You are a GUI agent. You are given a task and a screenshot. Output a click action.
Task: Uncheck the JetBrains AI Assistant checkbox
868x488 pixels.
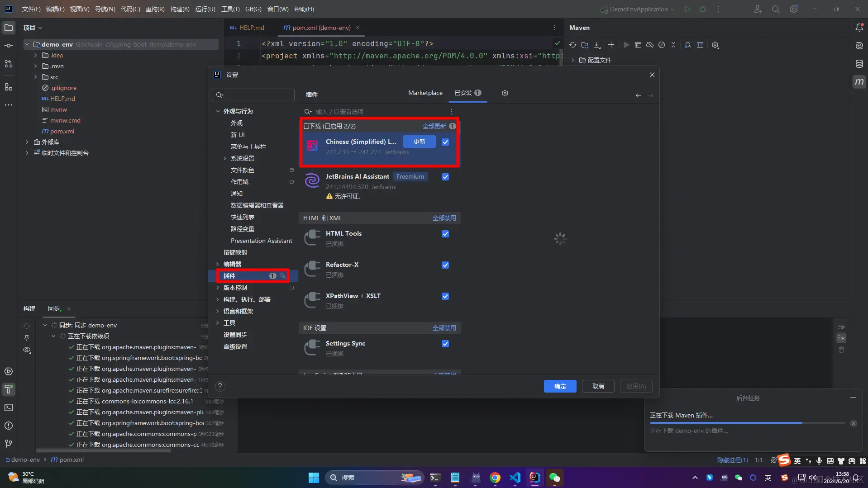[x=445, y=177]
